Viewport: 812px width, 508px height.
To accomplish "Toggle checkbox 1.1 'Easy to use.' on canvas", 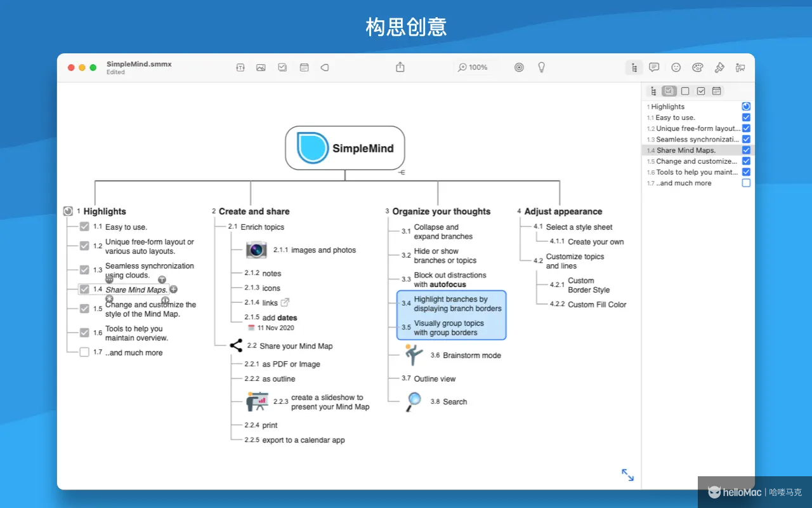I will 84,227.
